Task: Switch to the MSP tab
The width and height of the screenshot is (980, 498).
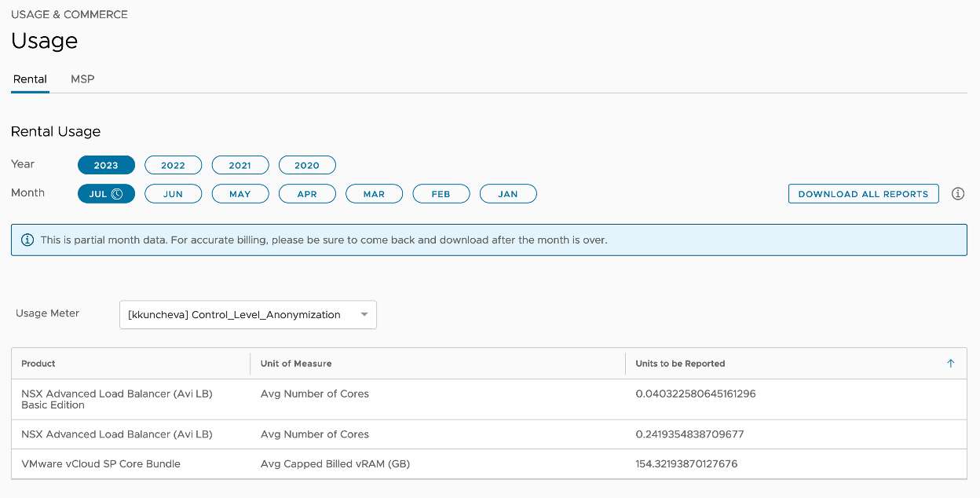Action: (82, 79)
